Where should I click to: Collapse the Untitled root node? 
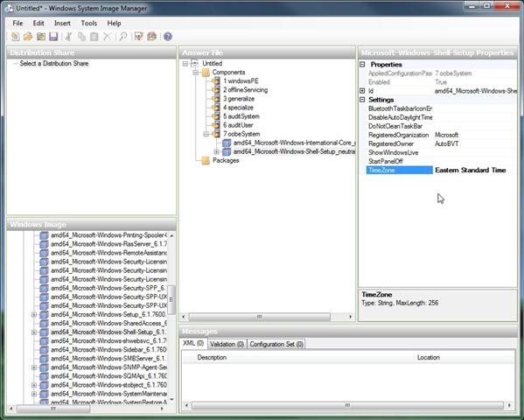tap(185, 64)
